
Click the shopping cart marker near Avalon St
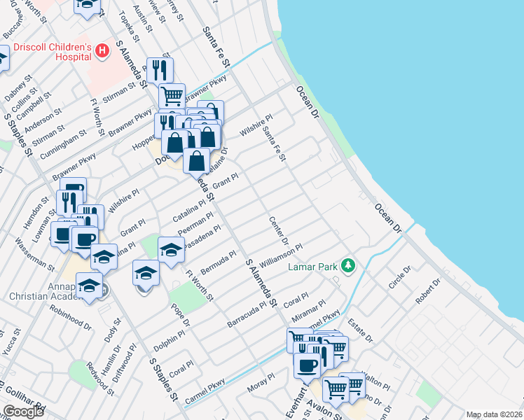pyautogui.click(x=336, y=389)
